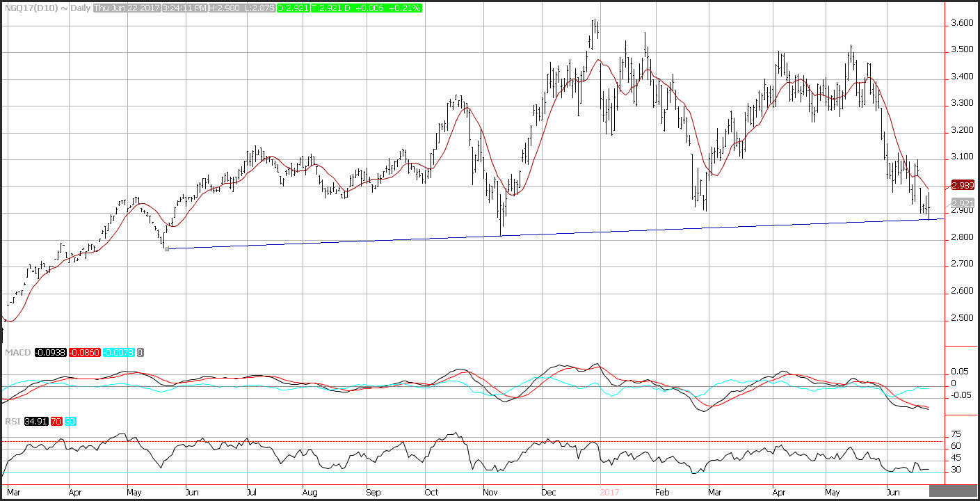Click the gray 2.921 last price tag

pyautogui.click(x=962, y=202)
